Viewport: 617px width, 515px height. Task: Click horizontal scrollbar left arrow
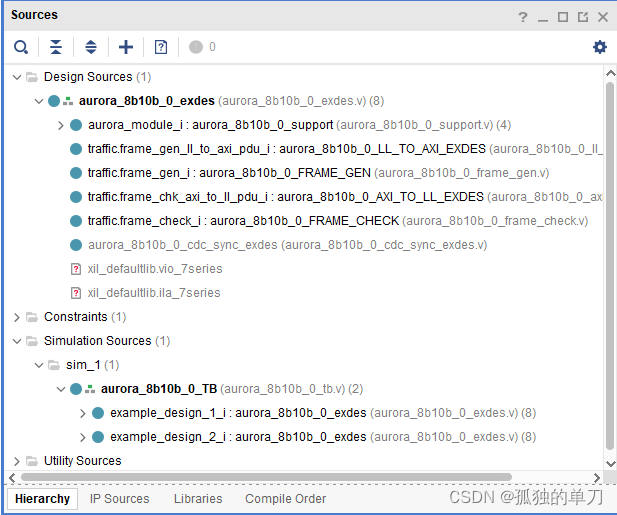pyautogui.click(x=12, y=478)
